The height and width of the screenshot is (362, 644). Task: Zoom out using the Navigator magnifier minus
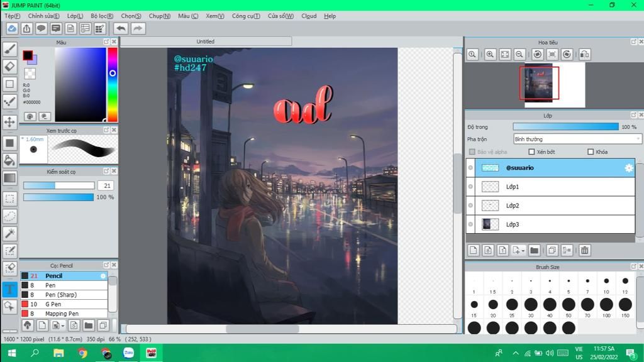click(x=519, y=54)
